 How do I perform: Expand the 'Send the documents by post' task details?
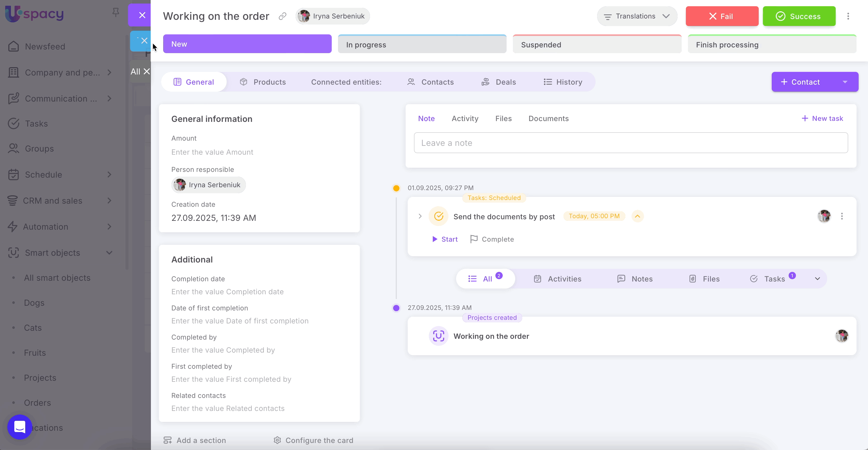click(x=420, y=216)
